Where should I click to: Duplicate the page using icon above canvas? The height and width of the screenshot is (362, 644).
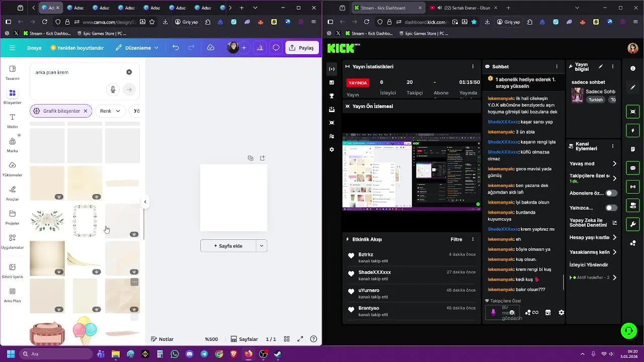pyautogui.click(x=251, y=158)
